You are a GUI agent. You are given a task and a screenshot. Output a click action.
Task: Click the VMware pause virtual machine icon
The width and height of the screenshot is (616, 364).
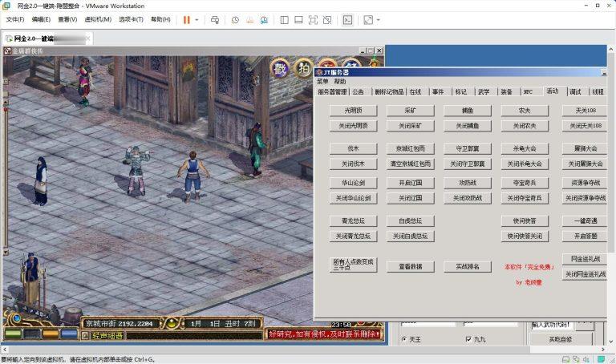tap(186, 19)
